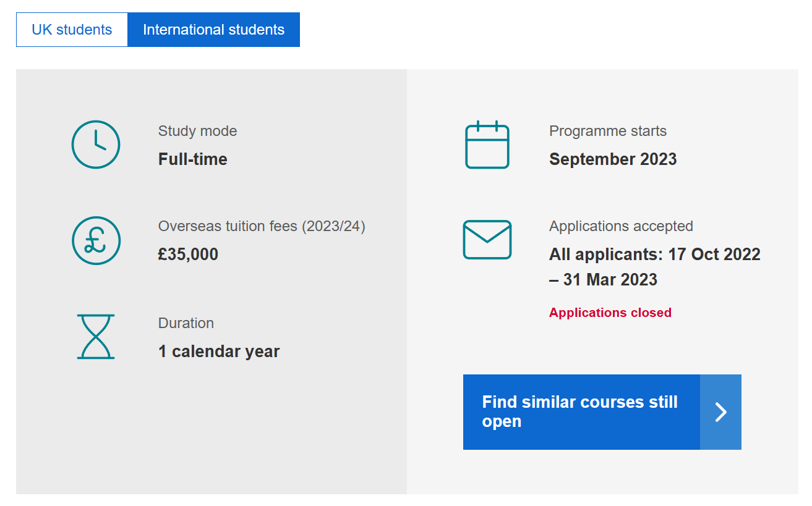Click the envelope Applications accepted icon

coord(487,240)
